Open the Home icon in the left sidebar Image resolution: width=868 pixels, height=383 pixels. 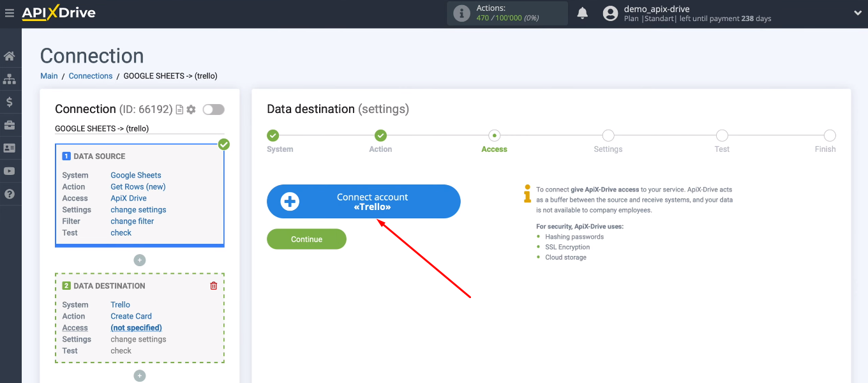pos(10,56)
